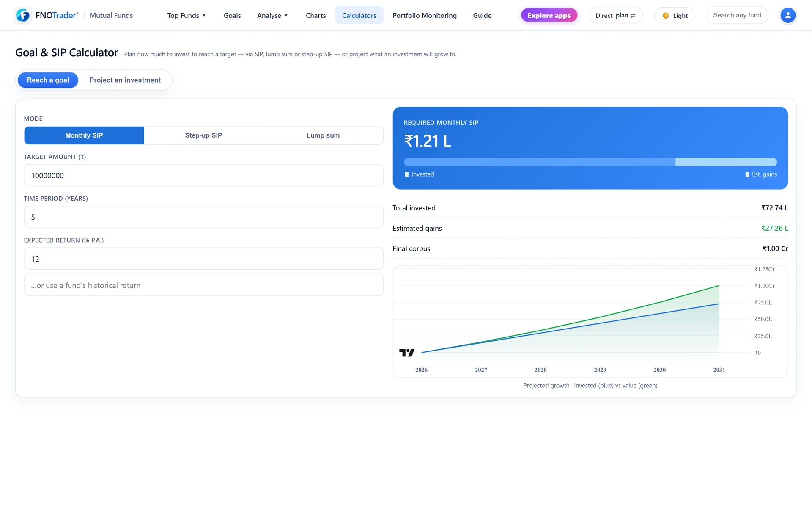The image size is (812, 508).
Task: Choose Step-up SIP mode
Action: pyautogui.click(x=203, y=135)
